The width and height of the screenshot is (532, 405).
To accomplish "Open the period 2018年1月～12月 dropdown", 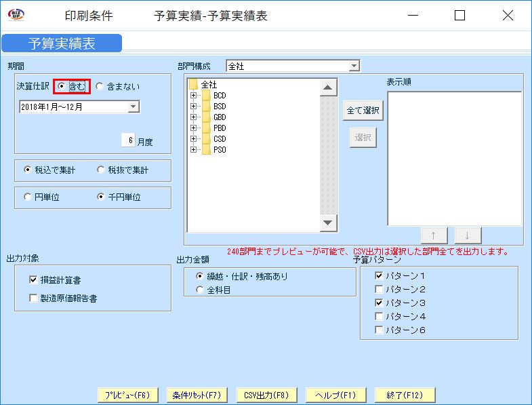I will coord(133,107).
